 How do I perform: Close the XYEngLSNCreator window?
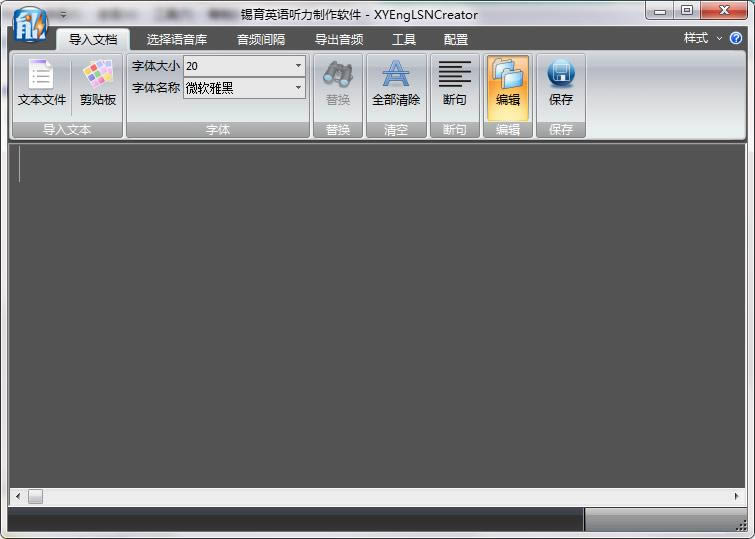(x=724, y=11)
